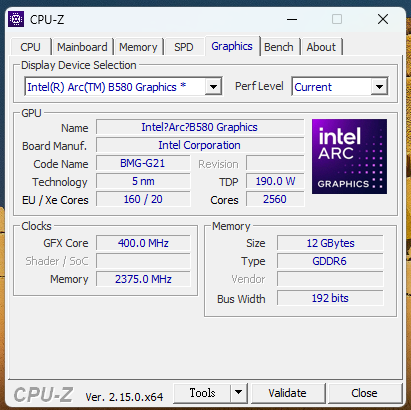The image size is (411, 410).
Task: Click the empty Shader / SoC field
Action: point(143,261)
